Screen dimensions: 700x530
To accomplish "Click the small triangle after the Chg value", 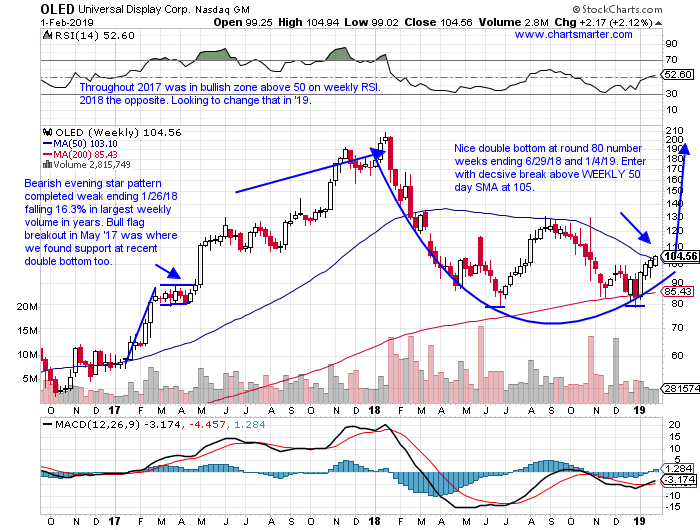I will pos(658,23).
